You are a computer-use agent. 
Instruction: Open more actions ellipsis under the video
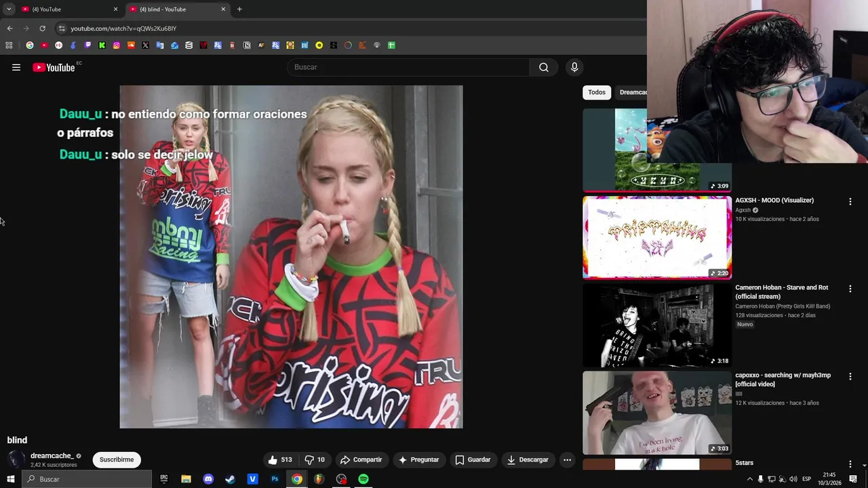(568, 460)
